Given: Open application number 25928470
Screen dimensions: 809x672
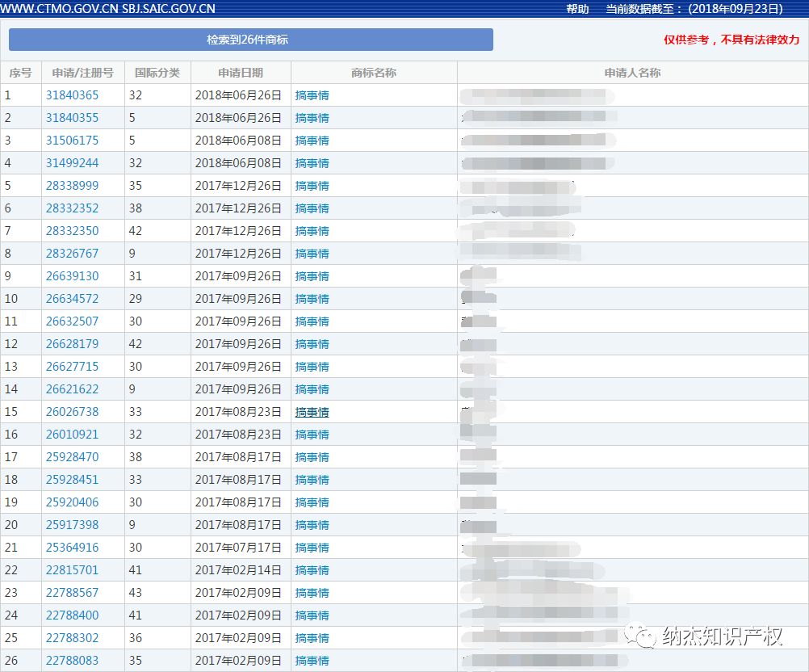Looking at the screenshot, I should pos(72,457).
